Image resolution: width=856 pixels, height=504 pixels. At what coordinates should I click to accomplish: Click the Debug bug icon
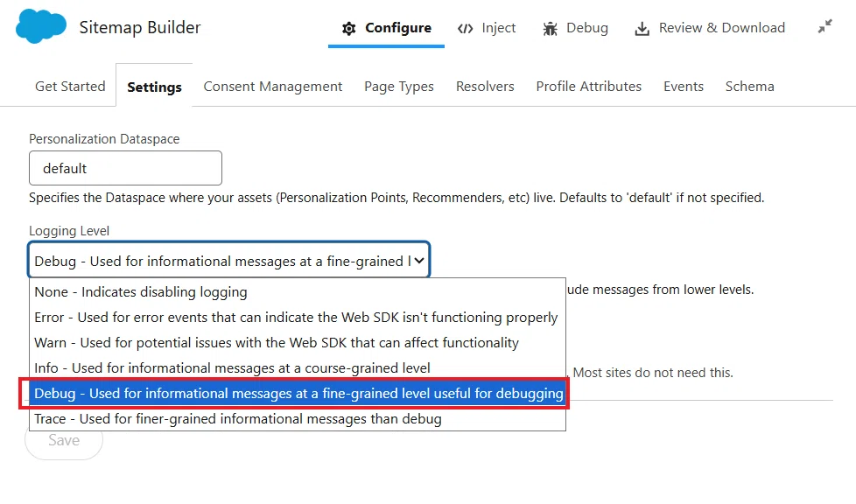(550, 28)
